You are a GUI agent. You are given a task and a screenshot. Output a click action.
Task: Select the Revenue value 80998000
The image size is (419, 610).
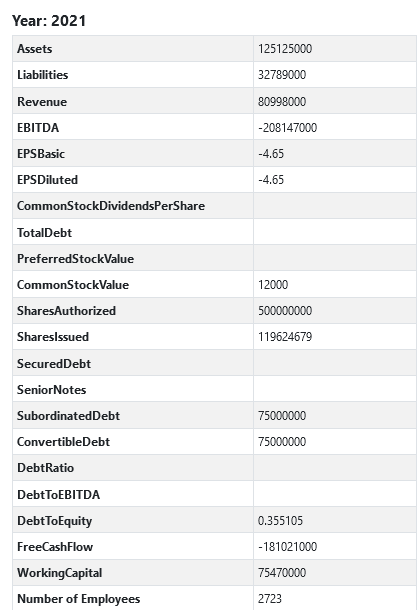pyautogui.click(x=282, y=102)
